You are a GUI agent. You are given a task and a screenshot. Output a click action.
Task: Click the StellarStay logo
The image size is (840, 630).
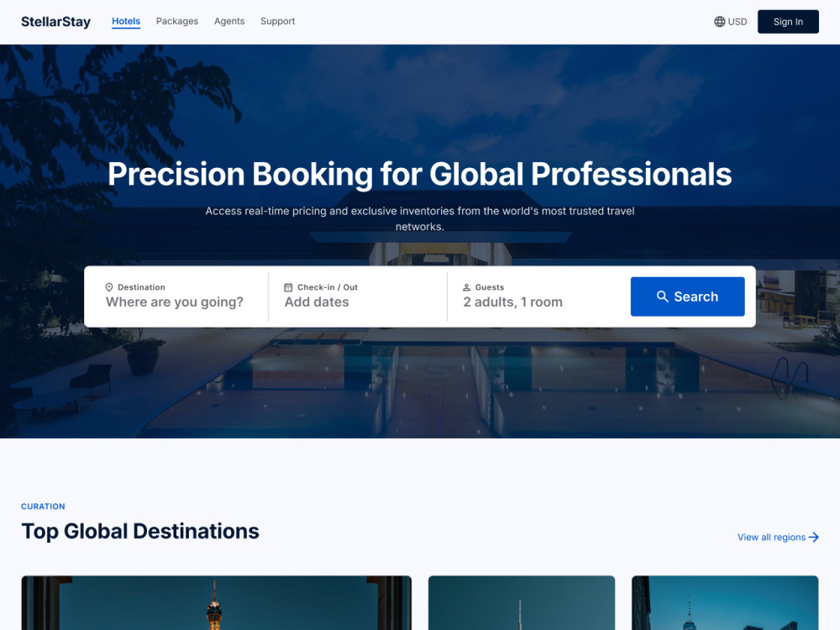pyautogui.click(x=55, y=22)
